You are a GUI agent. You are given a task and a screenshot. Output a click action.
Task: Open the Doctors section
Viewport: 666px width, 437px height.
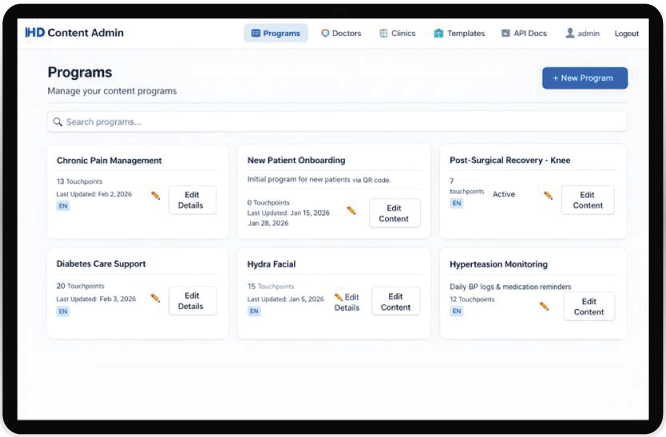[x=341, y=33]
